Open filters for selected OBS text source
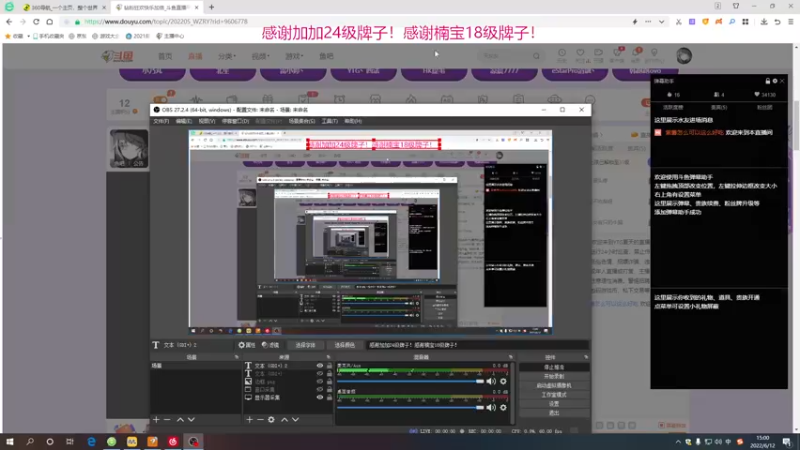The width and height of the screenshot is (800, 450). pos(270,345)
